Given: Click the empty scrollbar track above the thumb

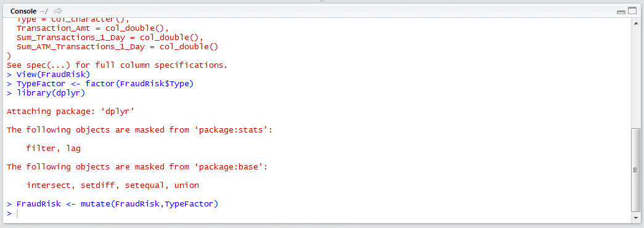Looking at the screenshot, I should click(635, 78).
